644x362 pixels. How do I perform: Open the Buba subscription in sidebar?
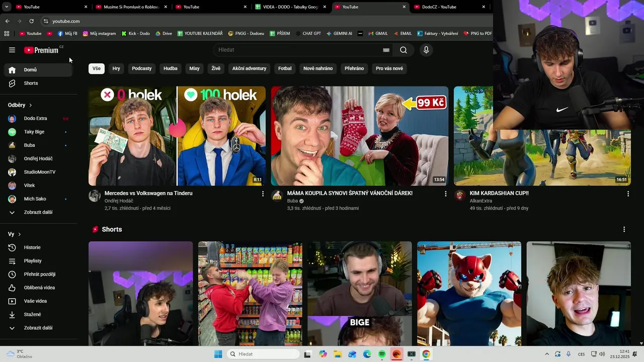tap(38, 145)
